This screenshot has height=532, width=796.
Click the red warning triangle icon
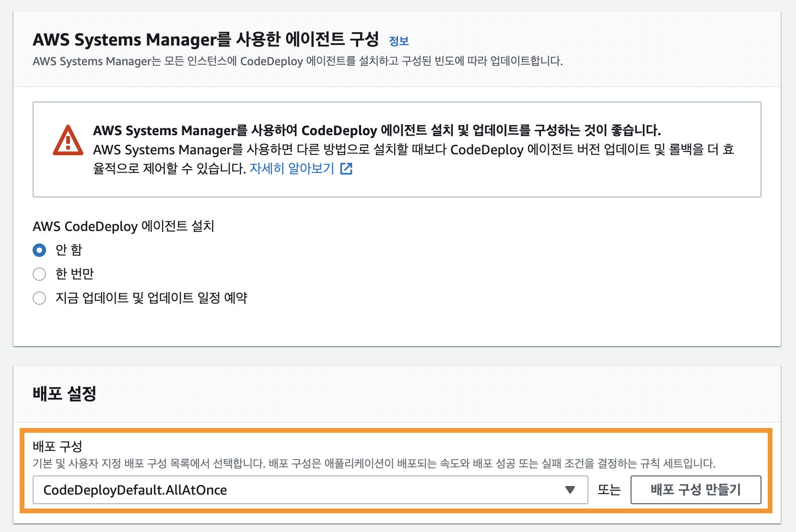click(68, 140)
